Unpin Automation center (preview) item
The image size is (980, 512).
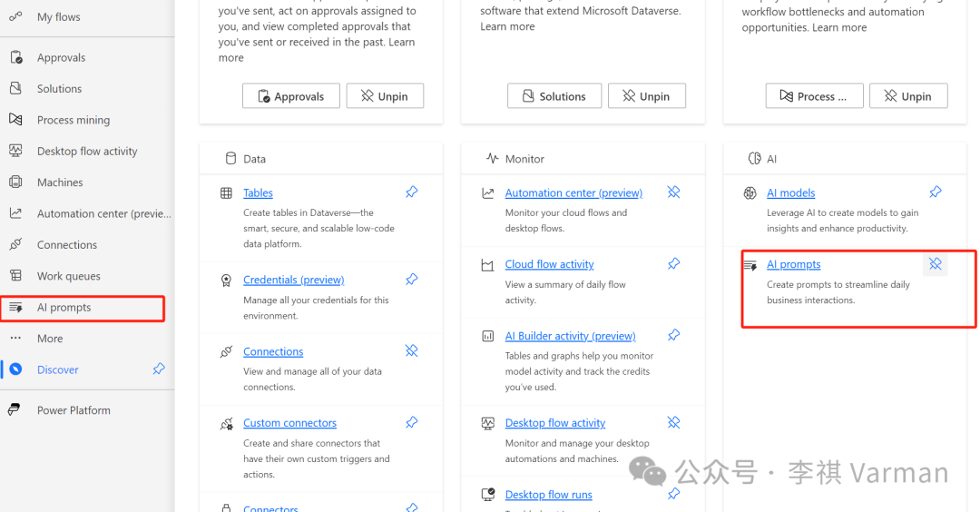coord(673,192)
